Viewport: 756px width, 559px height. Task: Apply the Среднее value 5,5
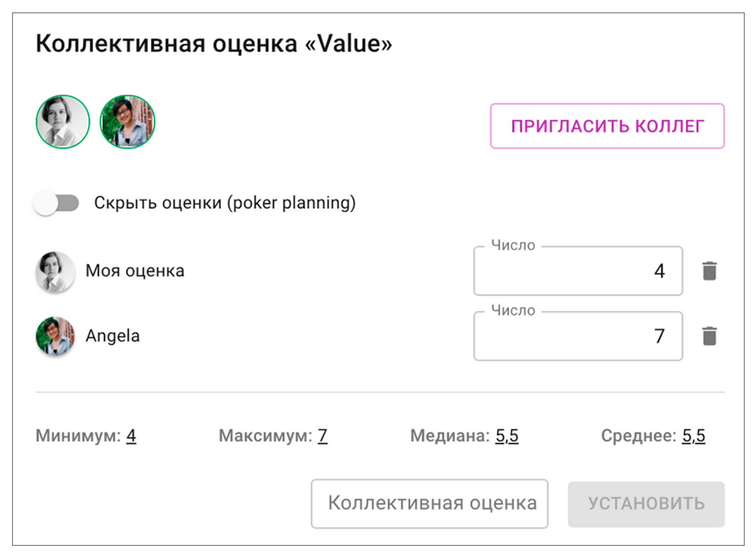point(693,436)
